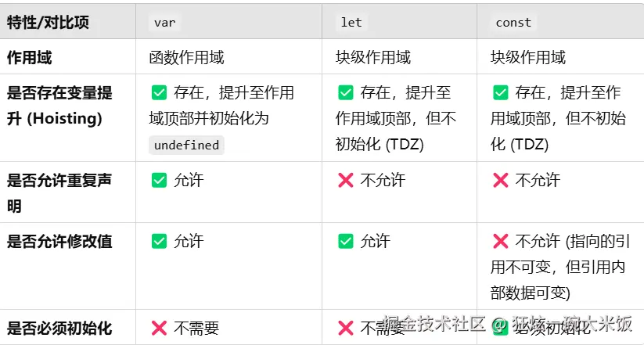Viewport: 644px width, 345px height.
Task: Click the 是否必须初始化 row label
Action: click(x=59, y=329)
